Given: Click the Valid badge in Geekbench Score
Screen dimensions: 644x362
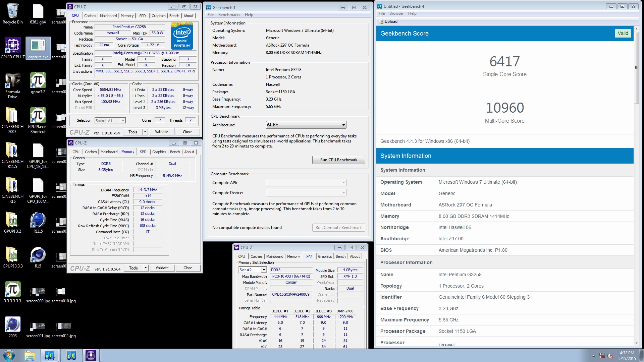Looking at the screenshot, I should (623, 33).
